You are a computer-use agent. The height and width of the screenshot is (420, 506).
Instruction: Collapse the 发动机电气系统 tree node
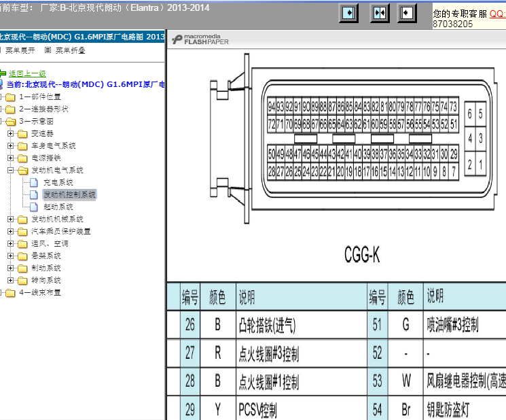(11, 170)
